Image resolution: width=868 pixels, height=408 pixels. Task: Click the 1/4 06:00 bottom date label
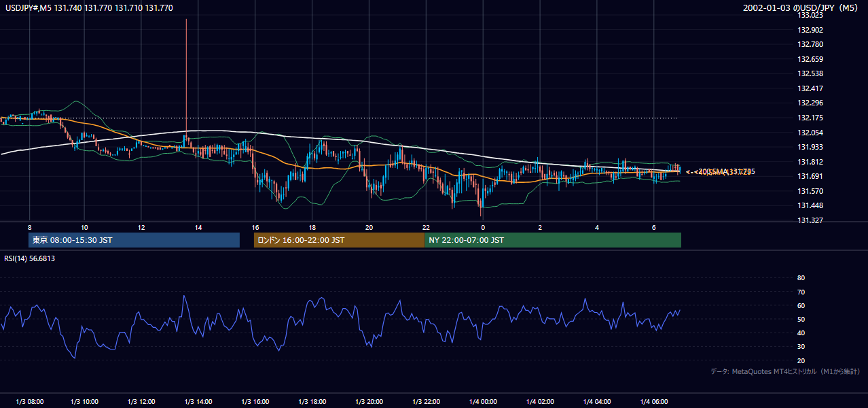(x=653, y=402)
